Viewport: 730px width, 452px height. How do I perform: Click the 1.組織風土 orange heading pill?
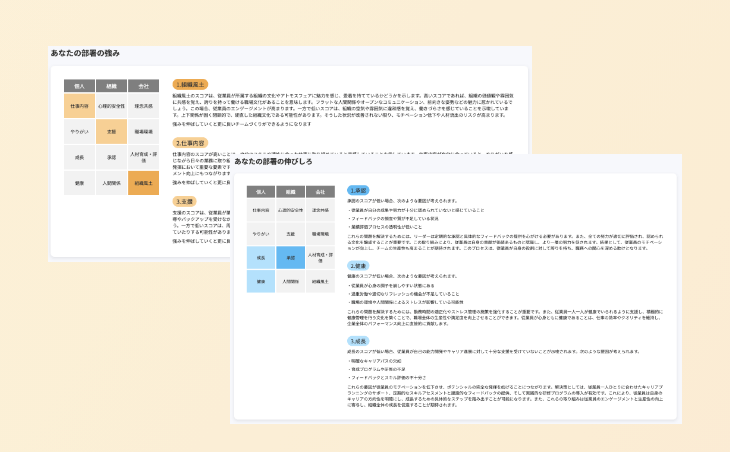pyautogui.click(x=190, y=85)
